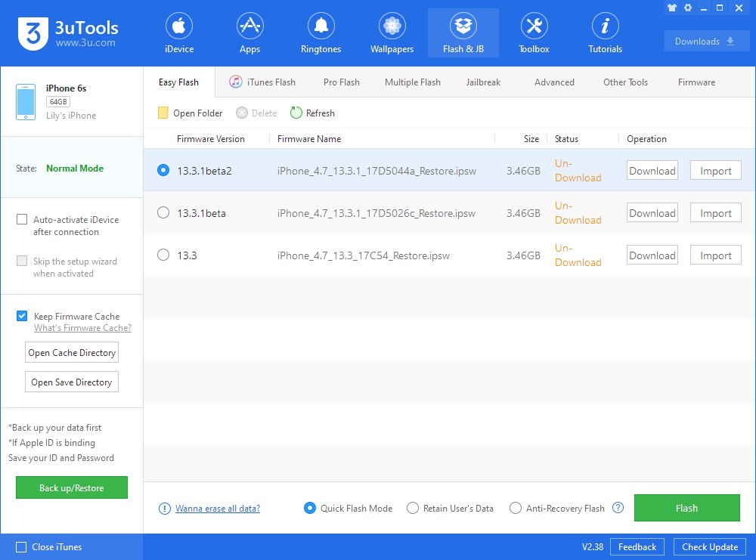Uncheck Keep Firmware Cache
756x560 pixels.
[x=22, y=316]
